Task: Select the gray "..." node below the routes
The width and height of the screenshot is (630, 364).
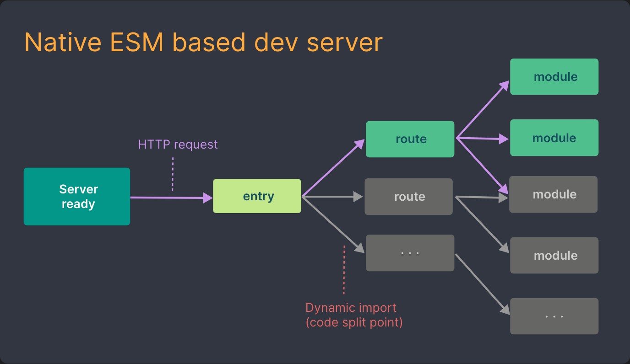Action: pos(409,252)
